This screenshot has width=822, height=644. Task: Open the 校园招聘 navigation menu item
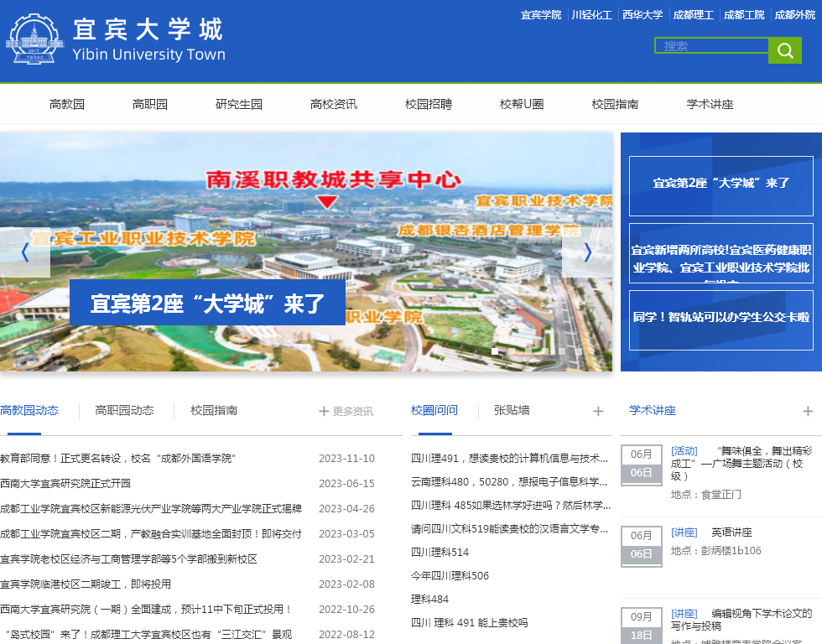click(x=429, y=104)
